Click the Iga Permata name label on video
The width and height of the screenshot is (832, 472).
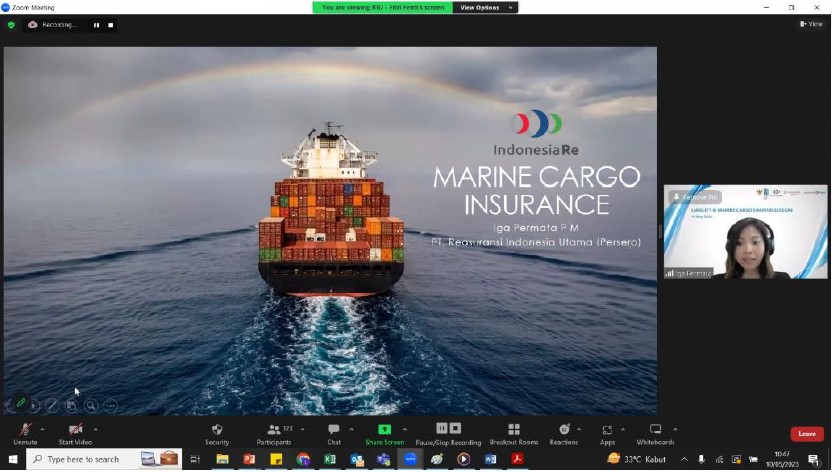(x=689, y=273)
